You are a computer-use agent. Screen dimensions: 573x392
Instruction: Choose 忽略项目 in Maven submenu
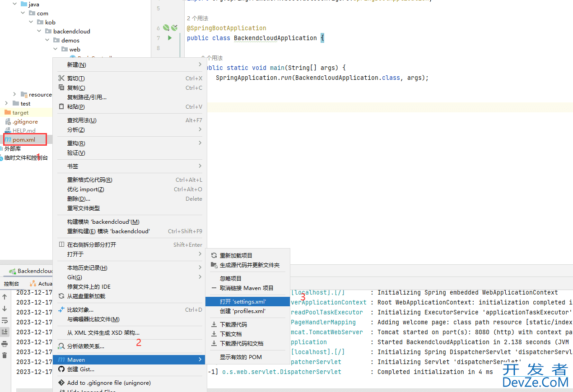click(x=247, y=278)
